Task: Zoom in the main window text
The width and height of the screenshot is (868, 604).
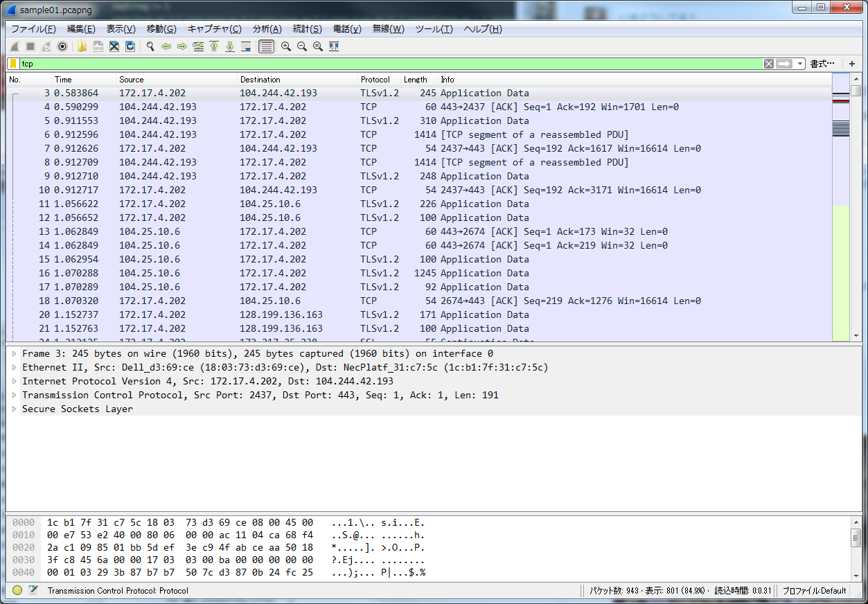Action: point(285,46)
